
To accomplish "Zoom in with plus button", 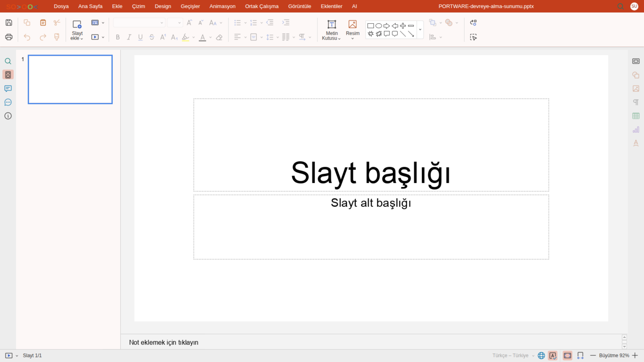I will pos(635,355).
